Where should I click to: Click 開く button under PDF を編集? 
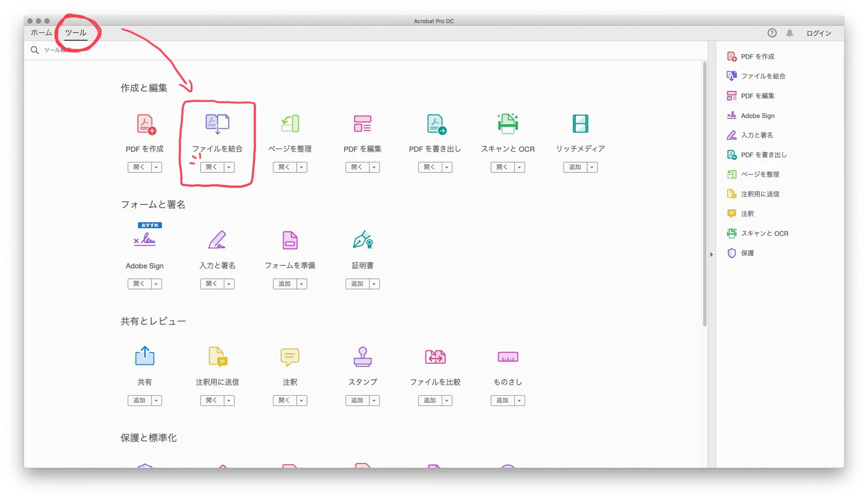[x=357, y=167]
